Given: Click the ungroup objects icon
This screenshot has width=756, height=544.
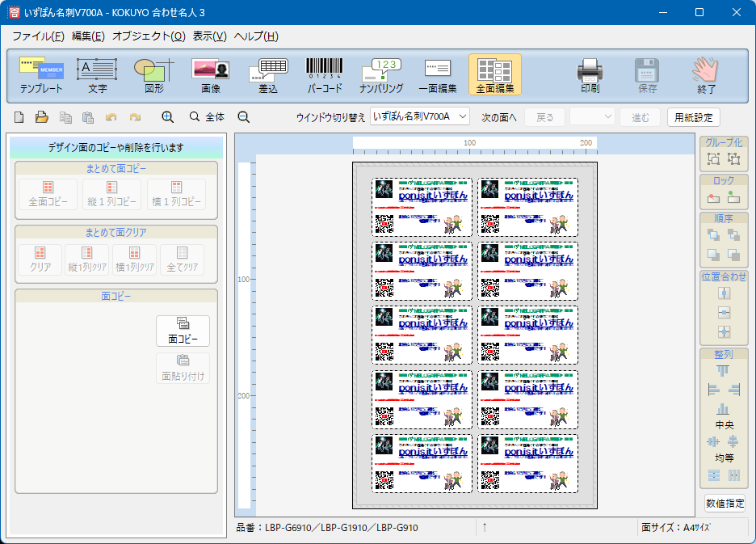Looking at the screenshot, I should coord(734,158).
